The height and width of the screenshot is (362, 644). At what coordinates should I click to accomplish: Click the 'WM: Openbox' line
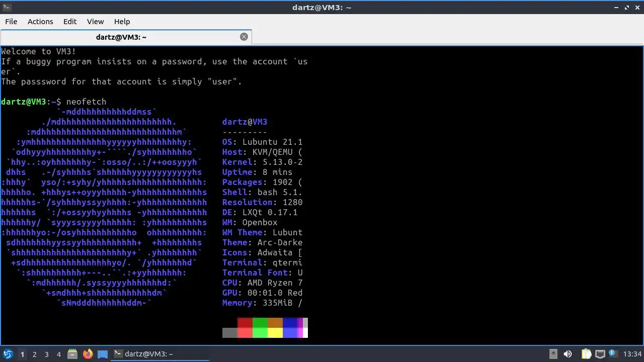[x=250, y=222]
